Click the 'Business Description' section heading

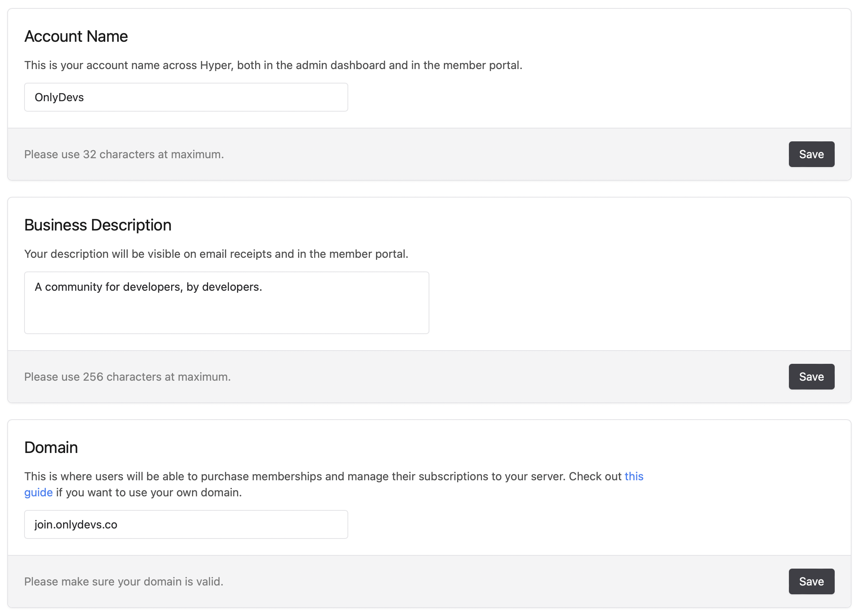(x=98, y=225)
